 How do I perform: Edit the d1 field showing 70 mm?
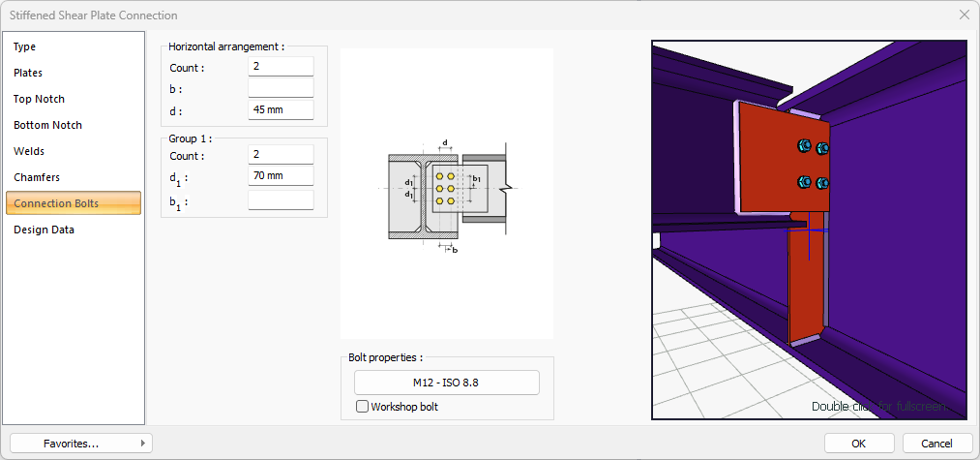[281, 176]
